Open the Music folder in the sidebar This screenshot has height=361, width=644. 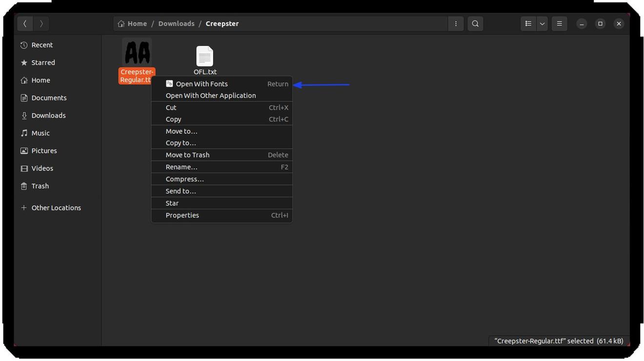[x=40, y=133]
